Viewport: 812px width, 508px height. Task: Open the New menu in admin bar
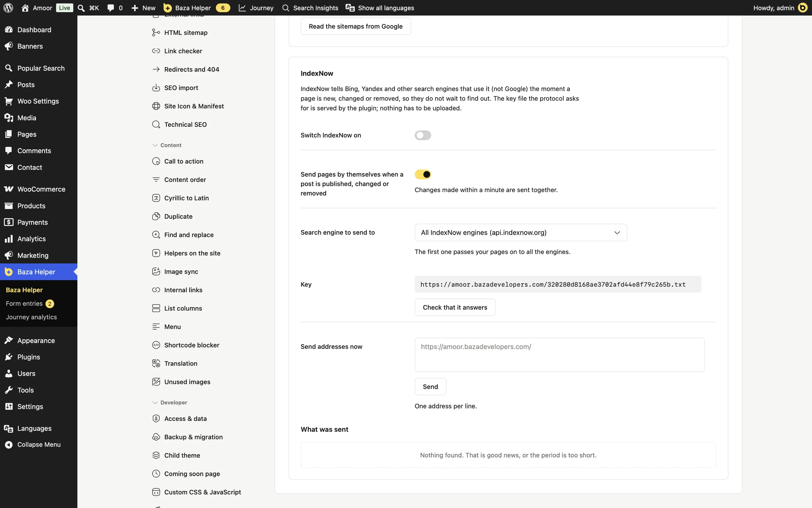tap(143, 7)
